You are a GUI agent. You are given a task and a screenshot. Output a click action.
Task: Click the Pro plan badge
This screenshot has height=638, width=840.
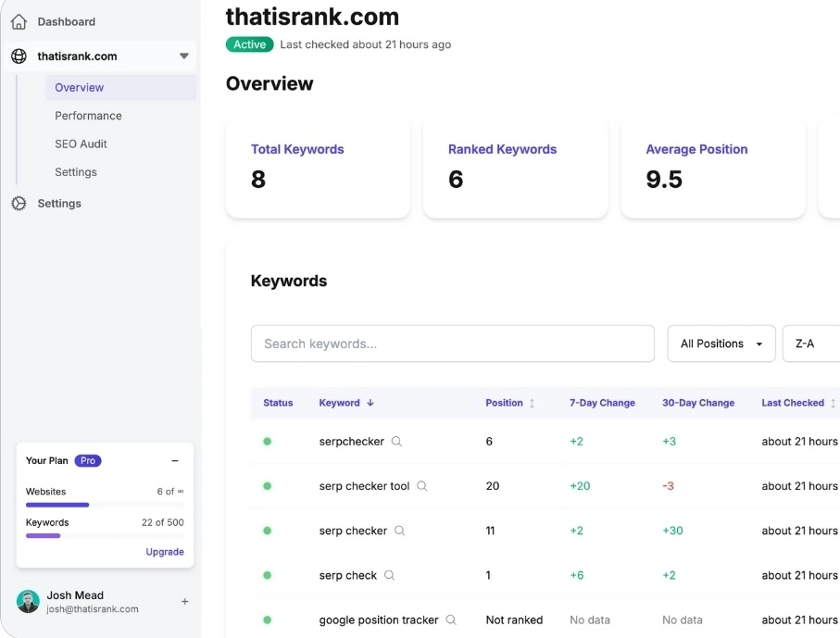(88, 461)
